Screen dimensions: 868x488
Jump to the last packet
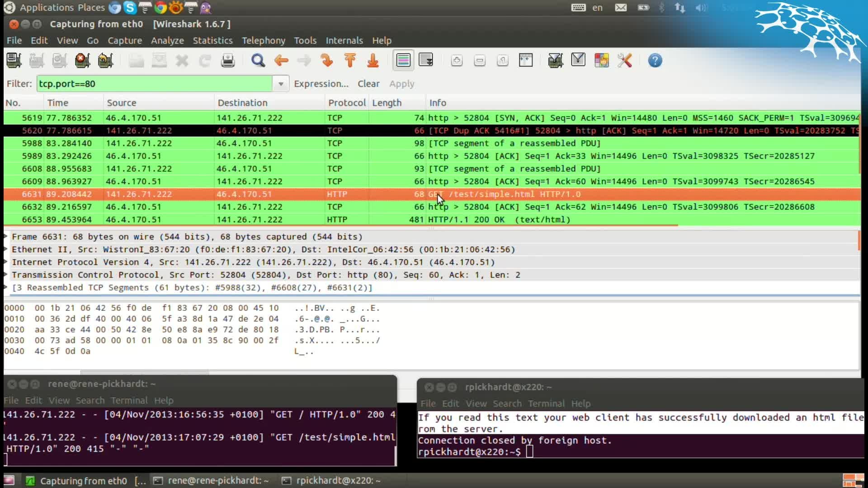click(373, 60)
